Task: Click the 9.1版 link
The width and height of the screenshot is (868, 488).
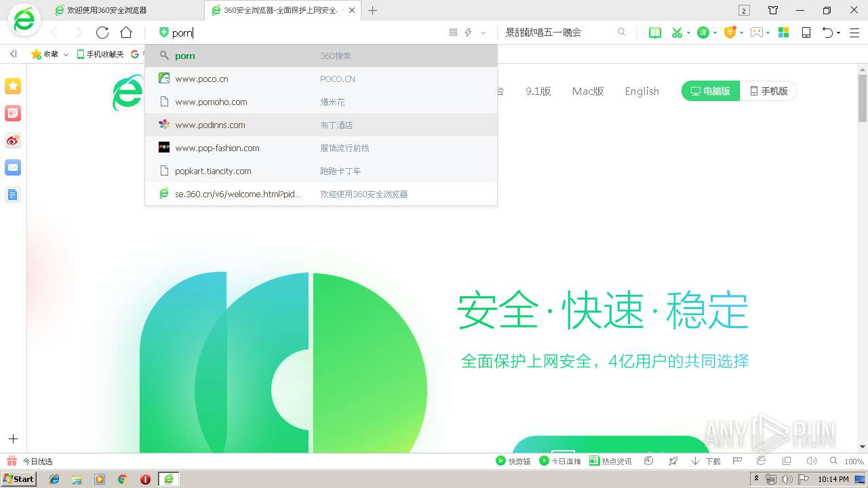Action: 538,91
